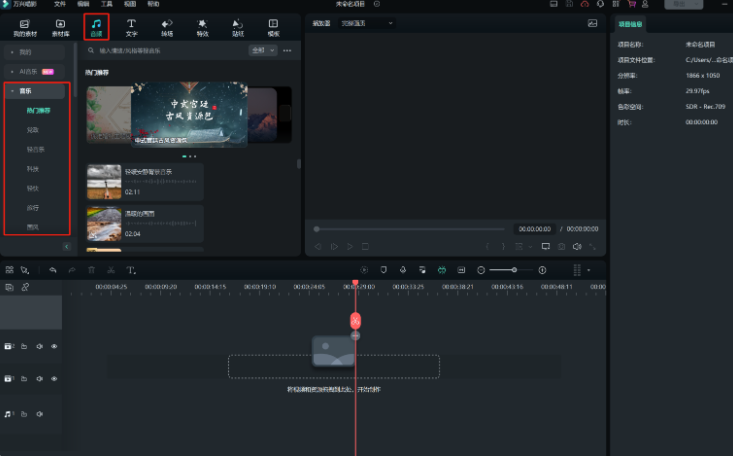Open the 特效 (Effects) panel icon

point(202,26)
